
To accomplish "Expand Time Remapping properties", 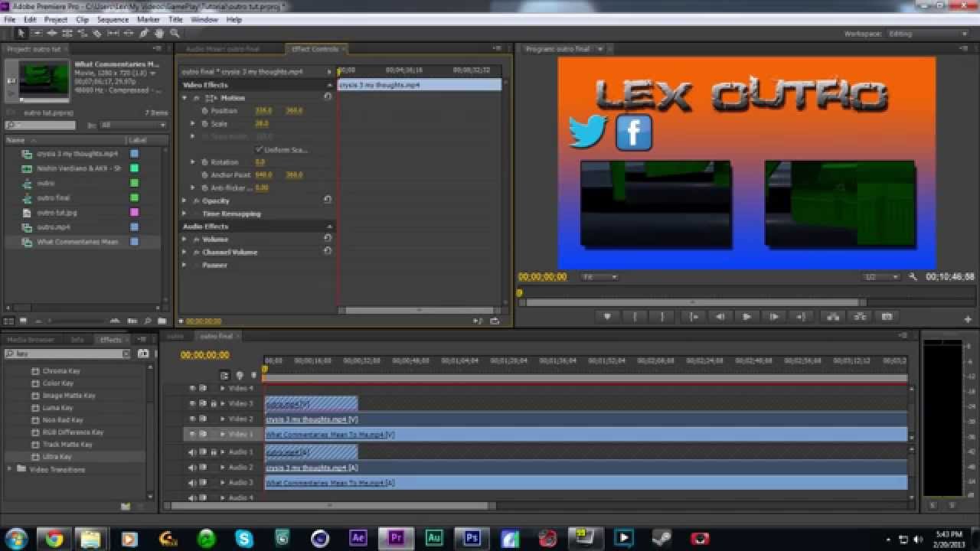I will coord(185,214).
